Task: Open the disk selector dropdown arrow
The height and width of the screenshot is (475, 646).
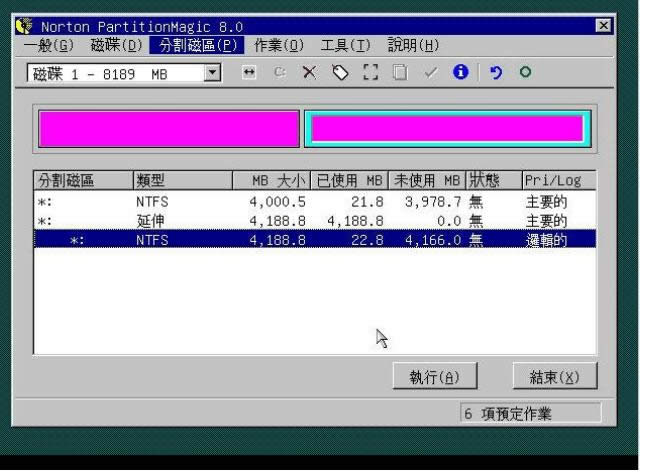Action: 212,74
